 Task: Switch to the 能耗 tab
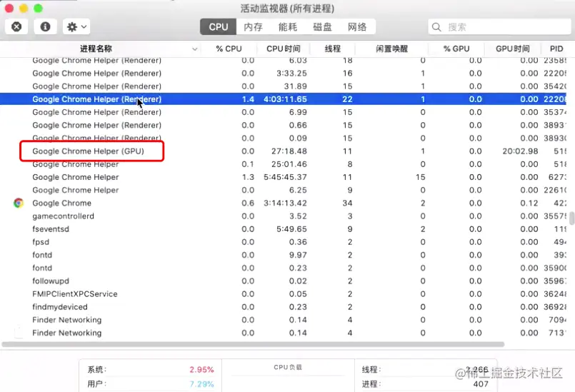pos(288,26)
